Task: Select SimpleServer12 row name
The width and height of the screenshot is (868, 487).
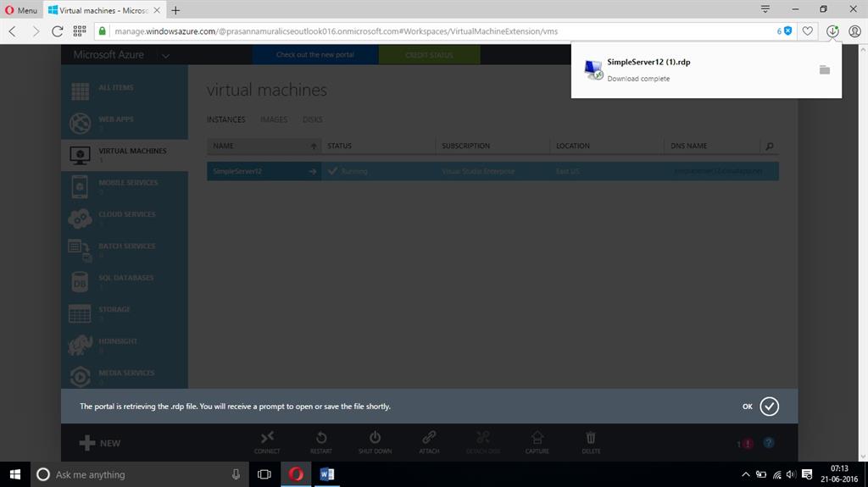Action: pyautogui.click(x=237, y=172)
